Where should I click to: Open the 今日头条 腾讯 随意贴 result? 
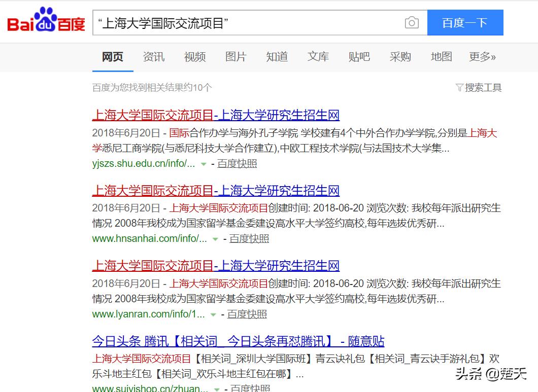coord(239,341)
